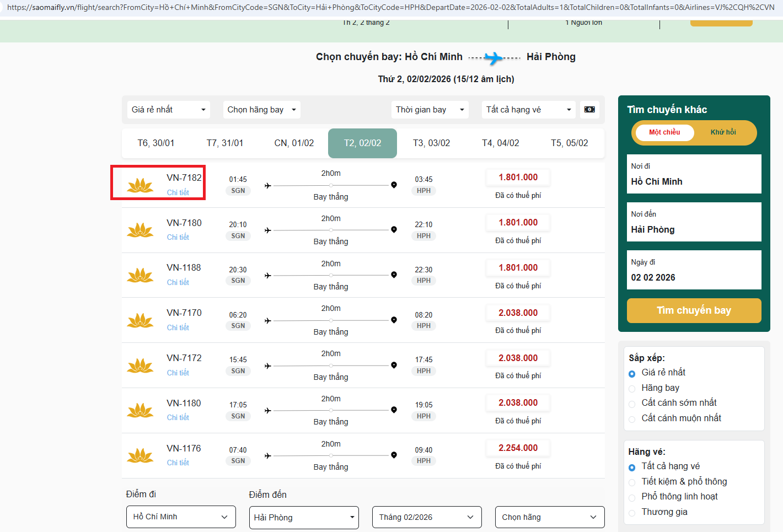
Task: Open the 'Giá rẻ nhất' sort dropdown
Action: (168, 110)
